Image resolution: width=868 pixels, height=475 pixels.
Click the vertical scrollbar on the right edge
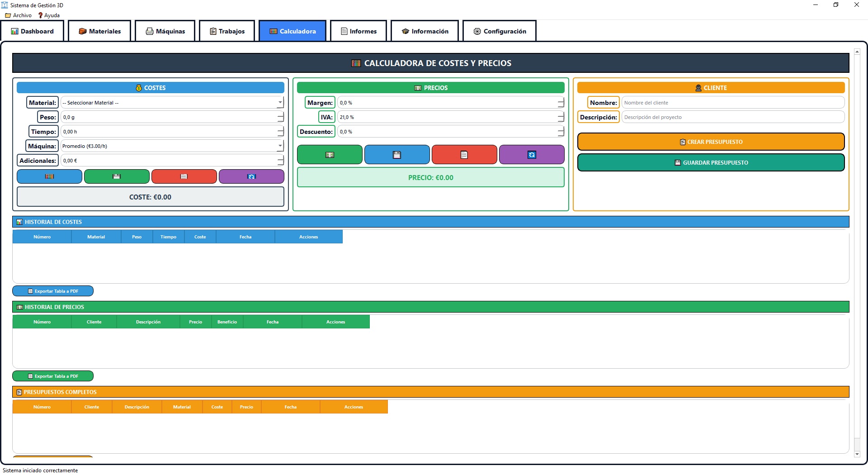point(857,253)
